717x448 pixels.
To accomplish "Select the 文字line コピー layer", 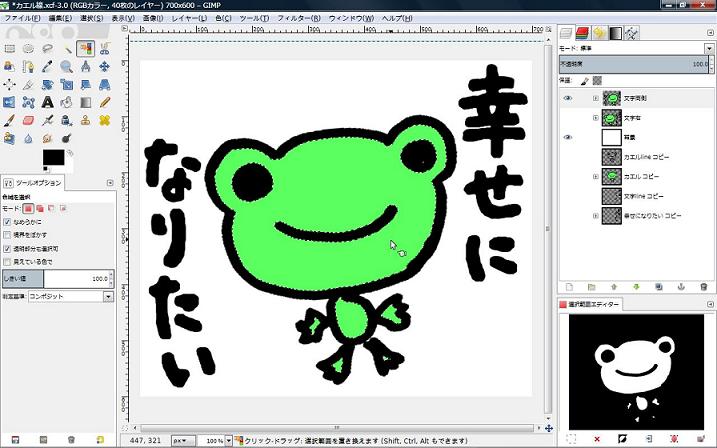I will point(636,196).
